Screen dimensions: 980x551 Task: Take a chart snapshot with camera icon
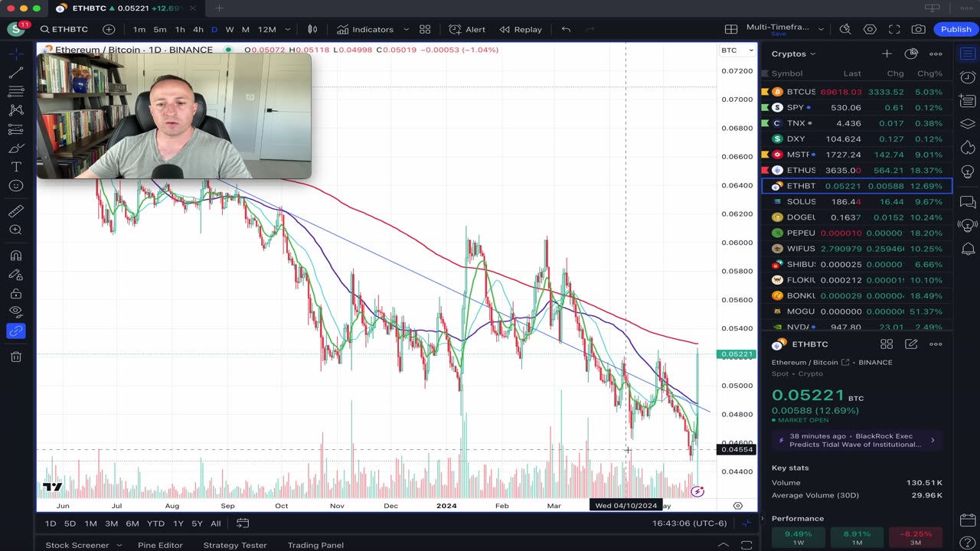[x=919, y=29]
